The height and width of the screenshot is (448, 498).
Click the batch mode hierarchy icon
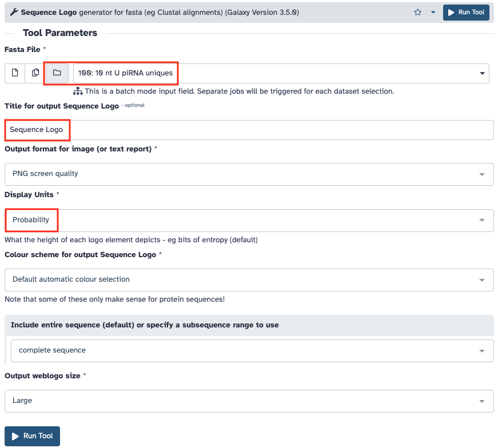pos(78,91)
